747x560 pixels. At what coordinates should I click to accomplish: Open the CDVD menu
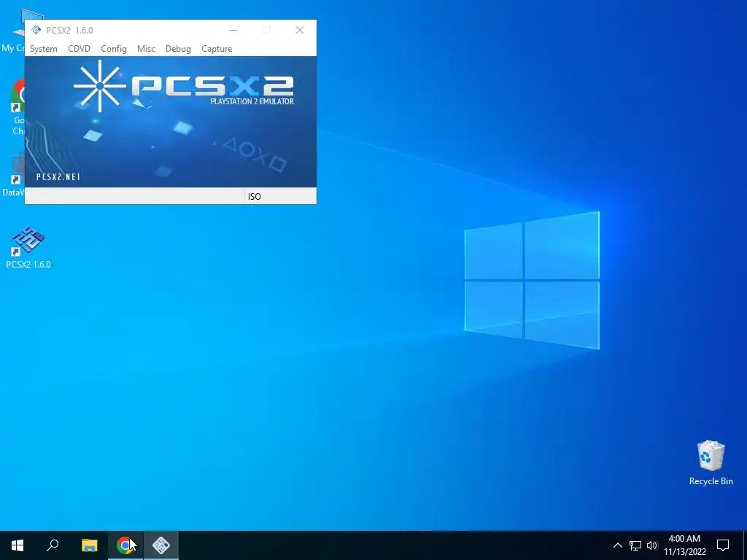click(79, 49)
